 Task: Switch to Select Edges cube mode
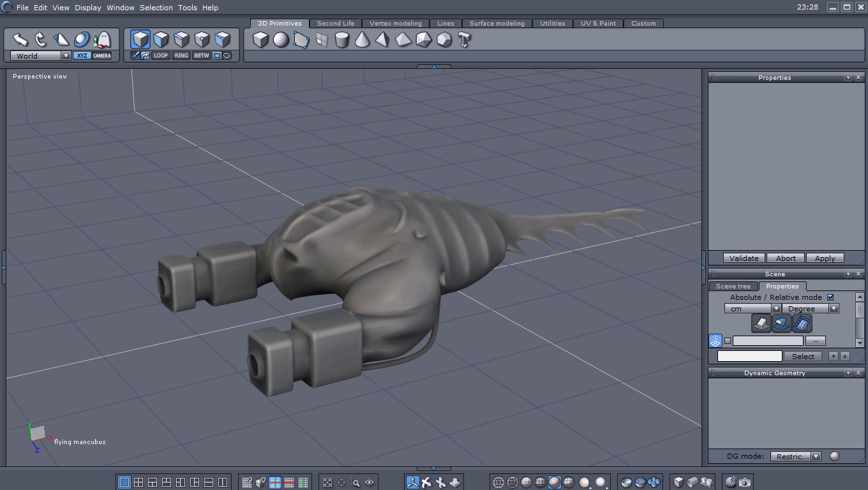tap(181, 40)
